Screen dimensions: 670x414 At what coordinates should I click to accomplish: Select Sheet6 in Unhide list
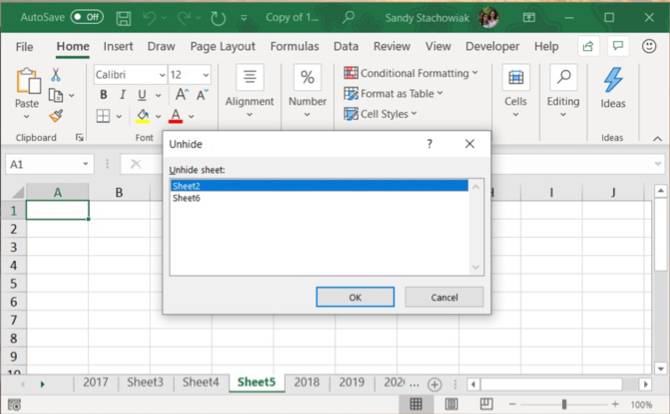(319, 198)
